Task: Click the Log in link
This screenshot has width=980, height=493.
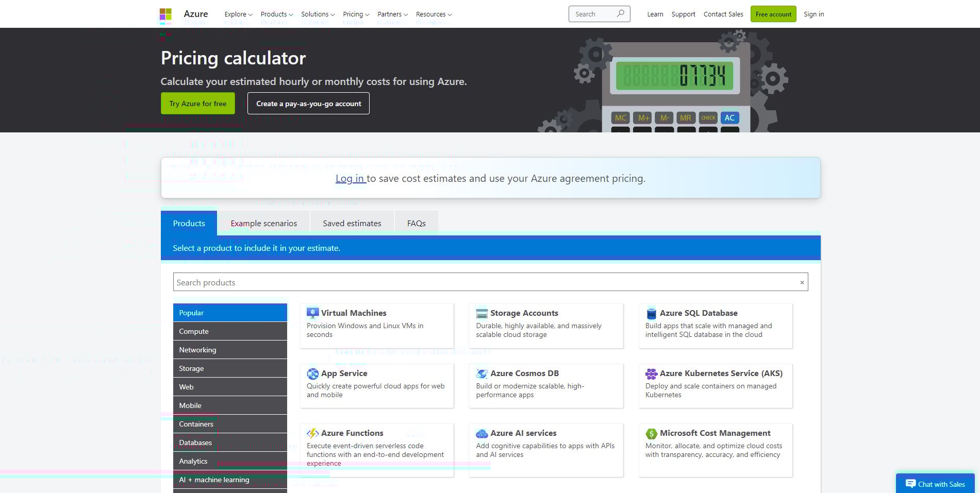Action: point(351,178)
